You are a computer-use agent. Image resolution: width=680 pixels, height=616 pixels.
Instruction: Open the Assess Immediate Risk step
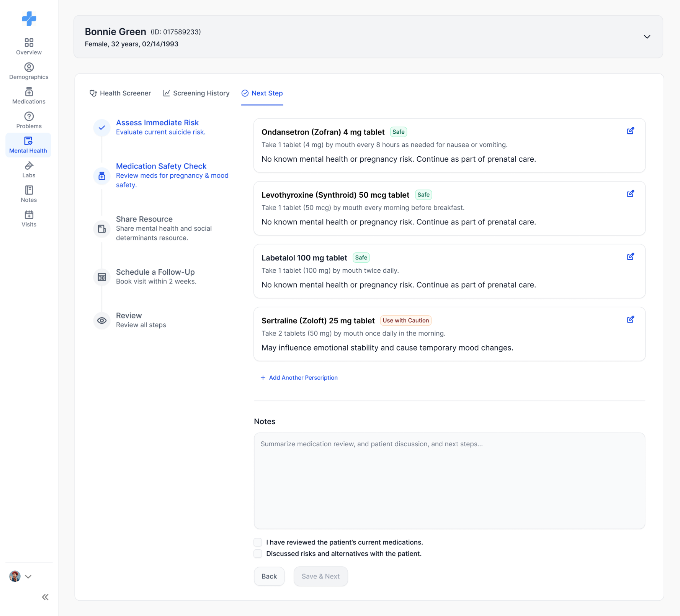tap(157, 123)
